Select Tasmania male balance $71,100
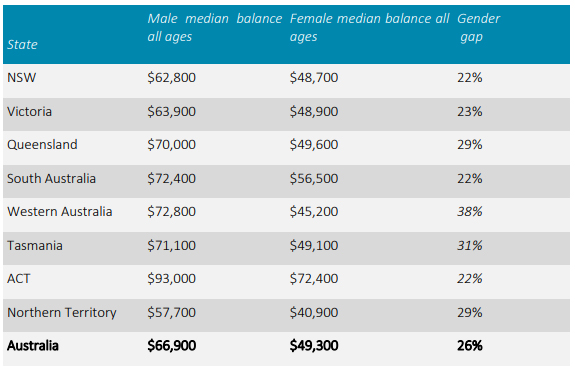 (x=171, y=245)
